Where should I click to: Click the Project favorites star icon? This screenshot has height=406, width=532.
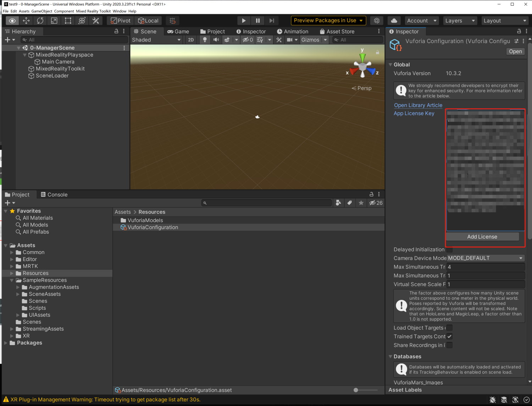click(x=361, y=203)
